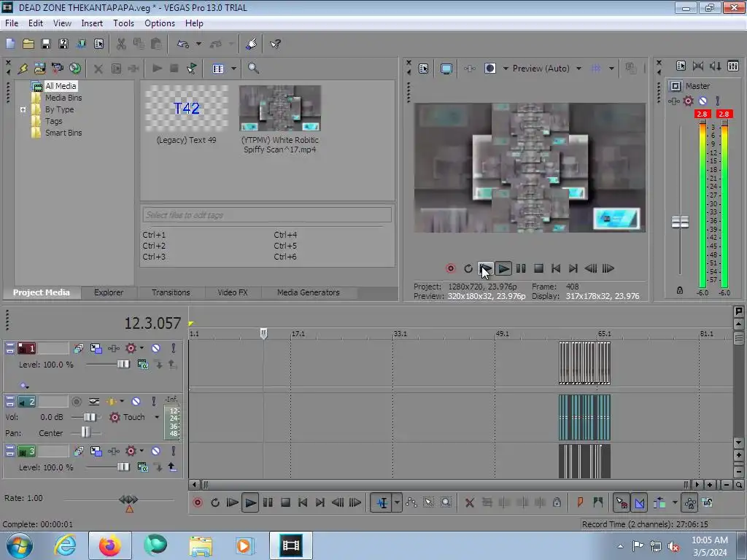747x560 pixels.
Task: Toggle mute on video track 3
Action: (x=156, y=451)
